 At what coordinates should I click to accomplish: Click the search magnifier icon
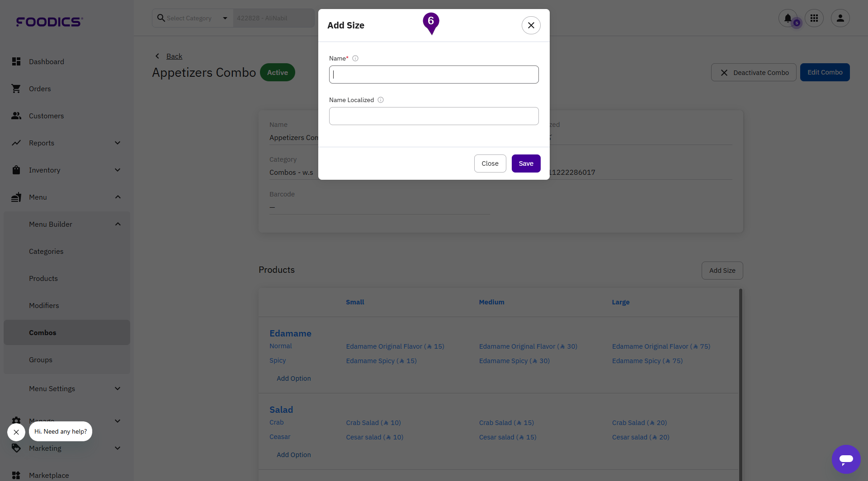(160, 18)
